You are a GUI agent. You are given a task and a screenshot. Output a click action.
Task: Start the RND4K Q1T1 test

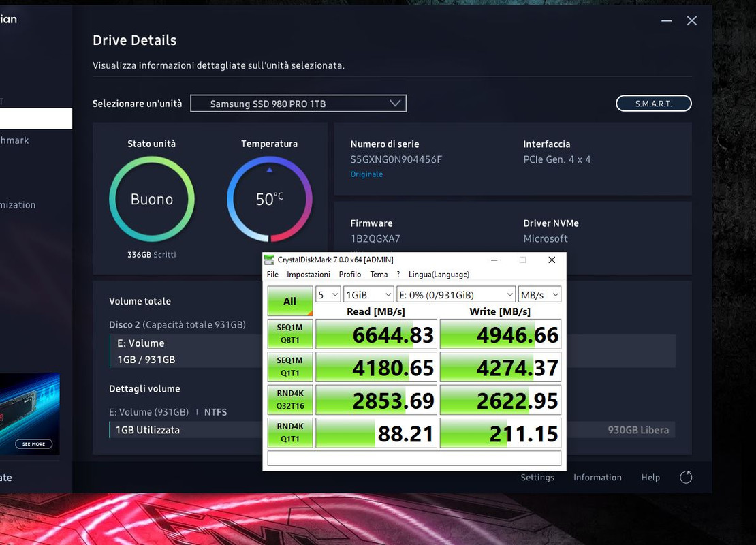[x=289, y=433]
